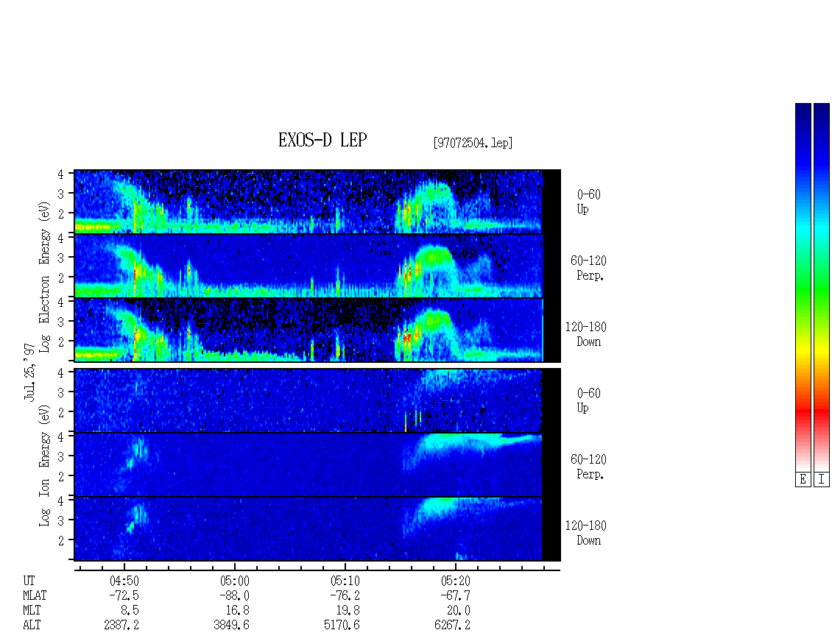Select electron panel label 0-60 Up
This screenshot has width=832, height=644.
pyautogui.click(x=588, y=202)
